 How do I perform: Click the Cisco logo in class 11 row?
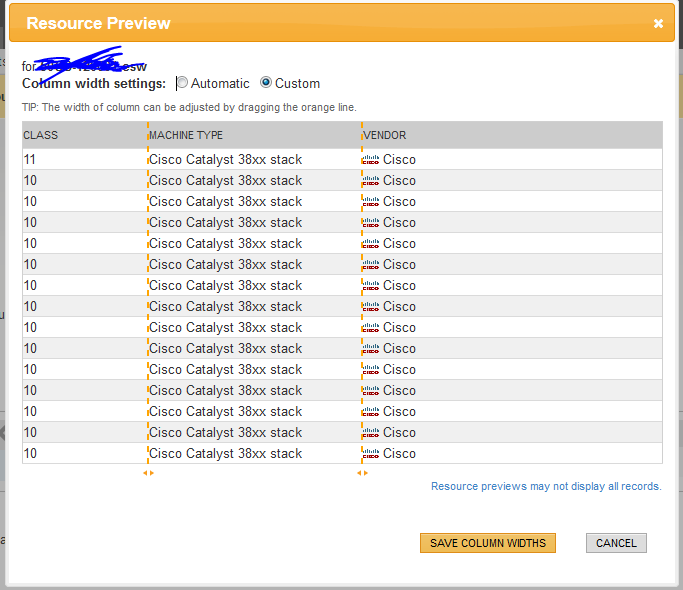pyautogui.click(x=371, y=160)
